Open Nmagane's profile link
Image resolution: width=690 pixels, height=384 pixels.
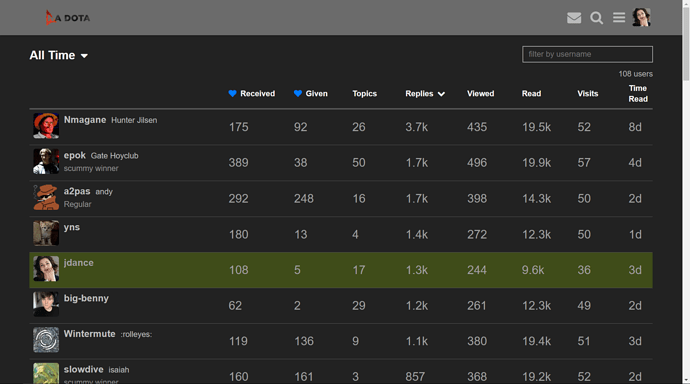[x=85, y=120]
